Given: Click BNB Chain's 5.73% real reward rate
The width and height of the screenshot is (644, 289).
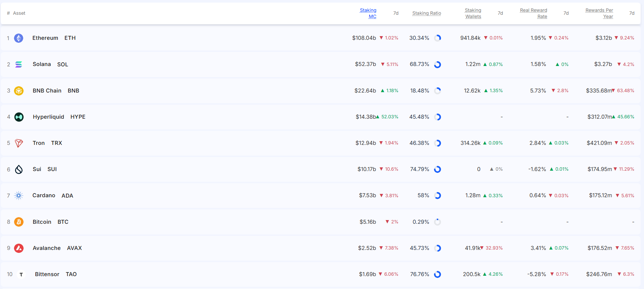Looking at the screenshot, I should tap(538, 91).
